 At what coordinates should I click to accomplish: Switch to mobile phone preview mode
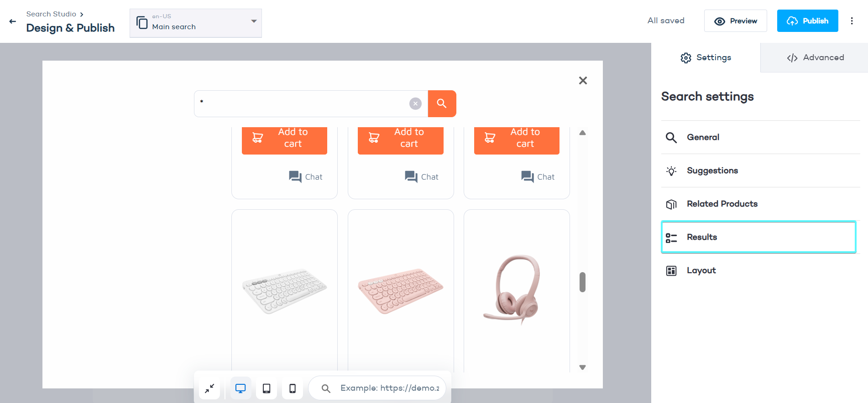pyautogui.click(x=293, y=388)
